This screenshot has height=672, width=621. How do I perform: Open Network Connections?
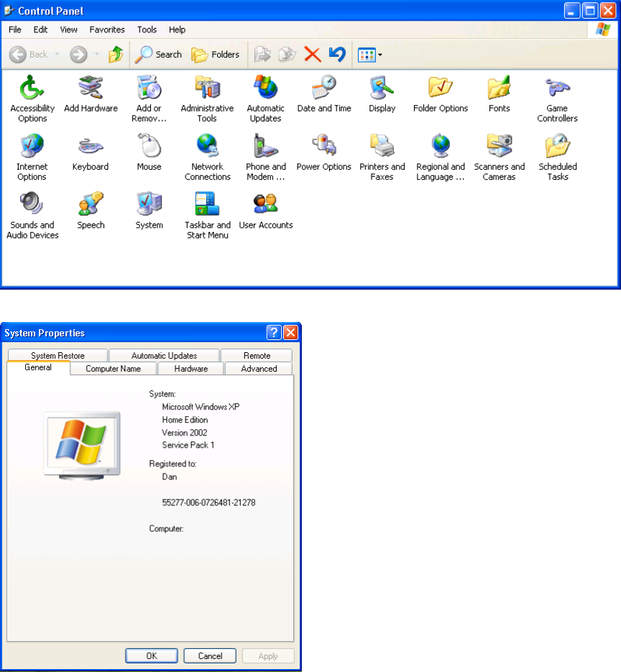coord(208,157)
